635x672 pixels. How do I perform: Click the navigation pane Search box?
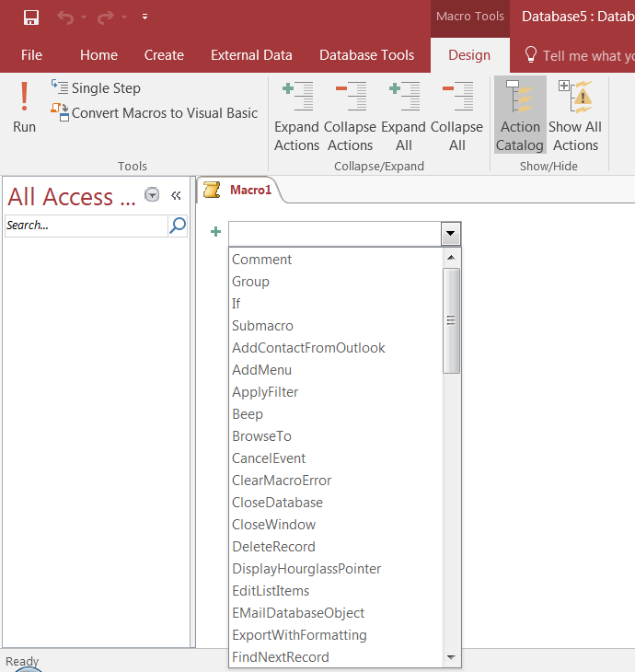pyautogui.click(x=86, y=226)
